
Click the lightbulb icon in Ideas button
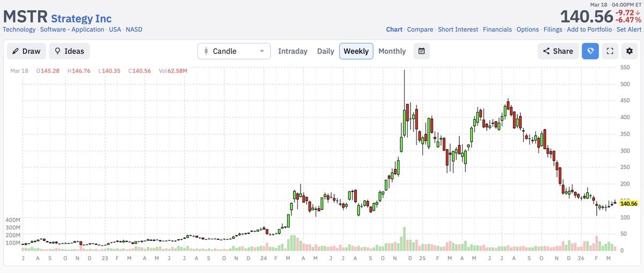coord(57,51)
